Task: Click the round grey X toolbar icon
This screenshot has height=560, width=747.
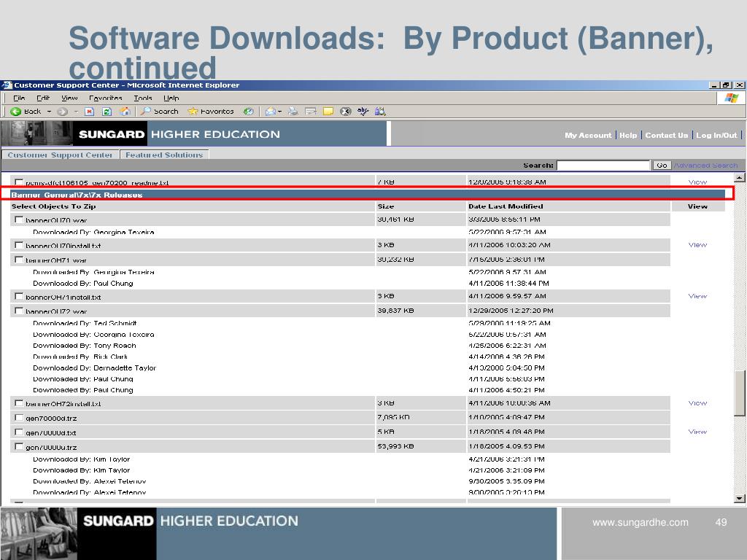Action: click(345, 112)
